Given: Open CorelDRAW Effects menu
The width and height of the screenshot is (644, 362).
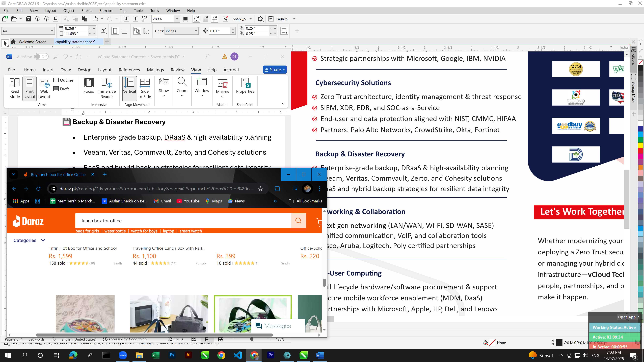Looking at the screenshot, I should coord(87,11).
